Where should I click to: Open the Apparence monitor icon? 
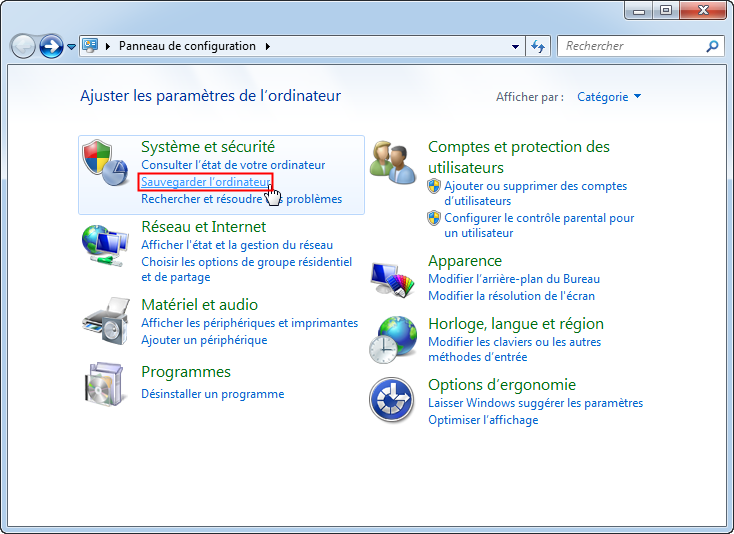pos(392,279)
